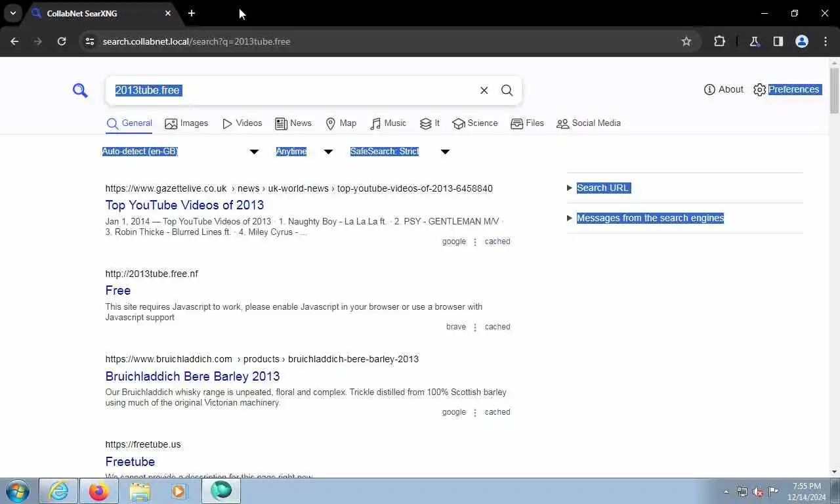Screen dimensions: 840x504
Task: Open the tab search dropdown arrow
Action: point(12,13)
